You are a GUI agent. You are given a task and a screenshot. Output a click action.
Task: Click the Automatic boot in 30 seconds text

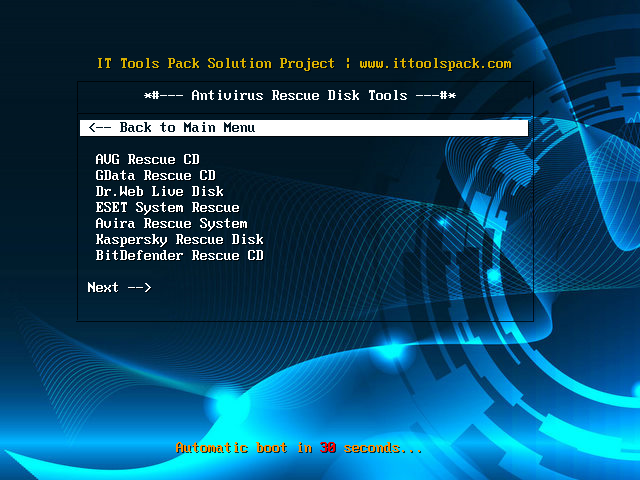(x=299, y=448)
